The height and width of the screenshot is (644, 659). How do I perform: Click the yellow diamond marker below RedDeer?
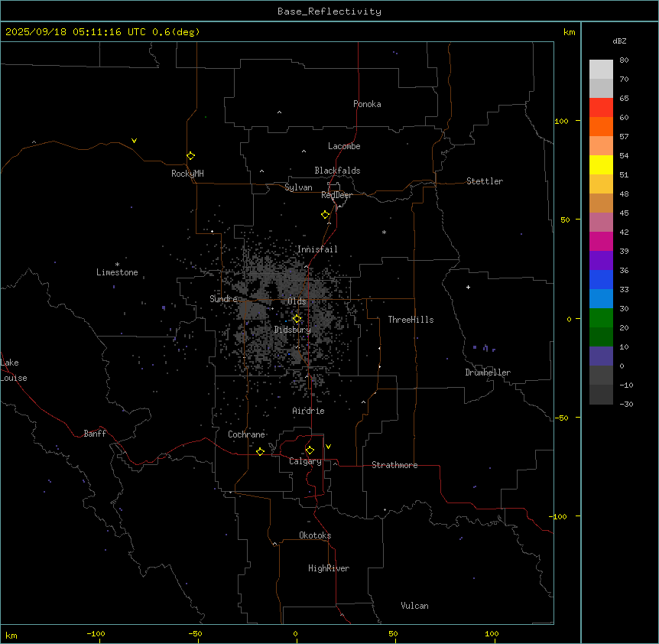pyautogui.click(x=326, y=215)
